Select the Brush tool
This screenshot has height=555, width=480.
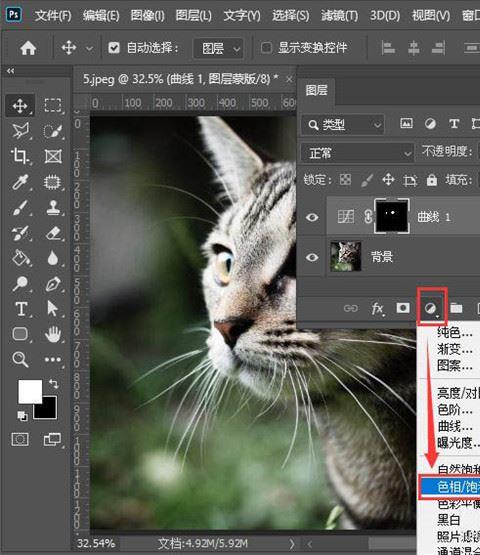coord(20,207)
